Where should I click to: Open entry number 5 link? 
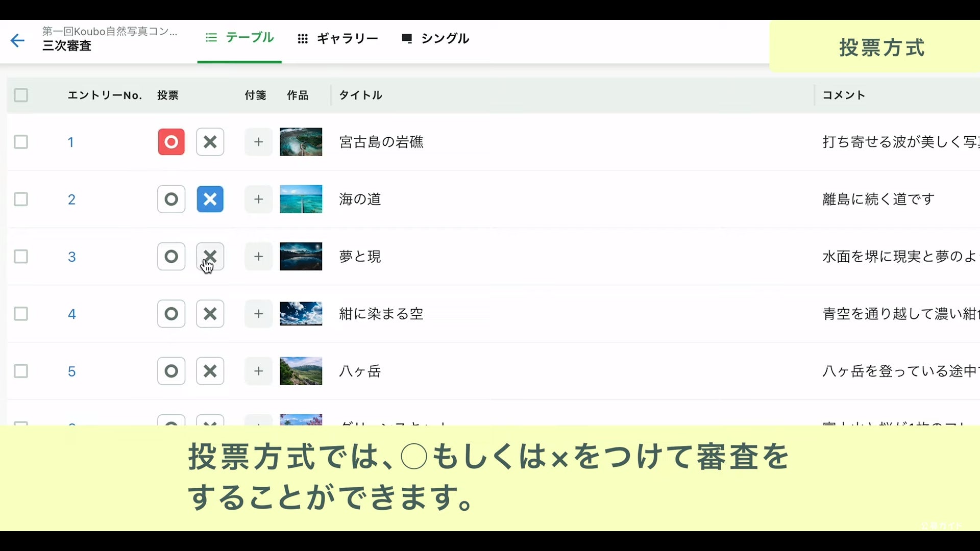[x=71, y=371]
